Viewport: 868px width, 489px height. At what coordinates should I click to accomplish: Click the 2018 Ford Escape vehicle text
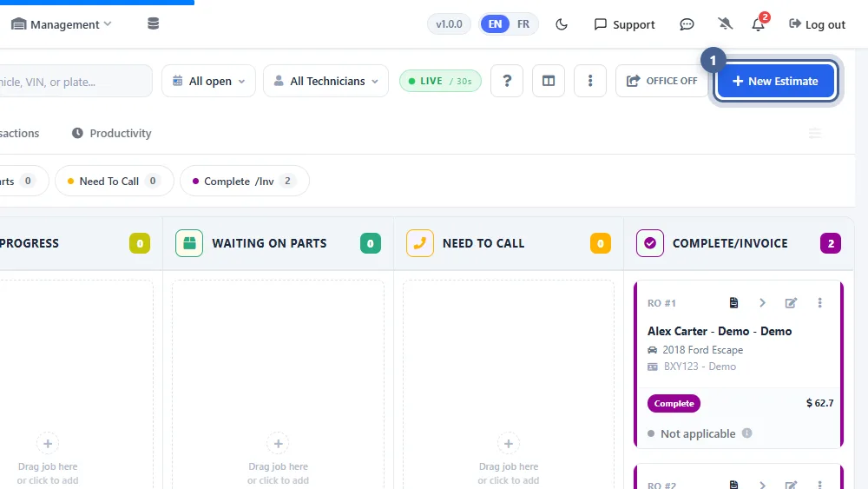[702, 350]
